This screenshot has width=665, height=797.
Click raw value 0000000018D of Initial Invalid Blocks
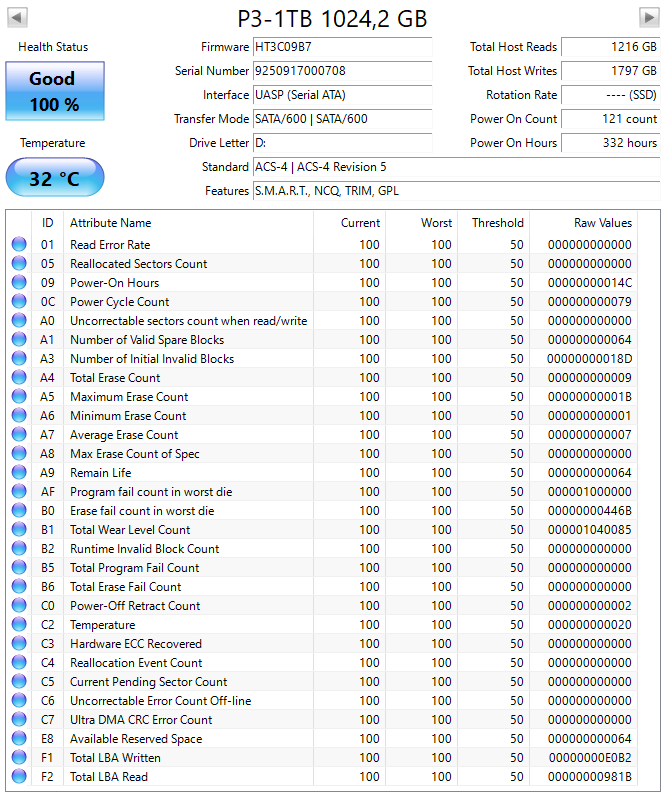590,359
